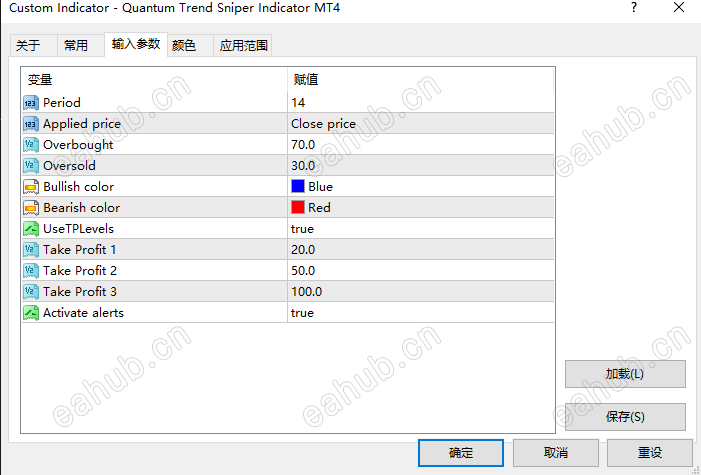Click the color-type icon beside Bearish color
The image size is (701, 475).
31,208
